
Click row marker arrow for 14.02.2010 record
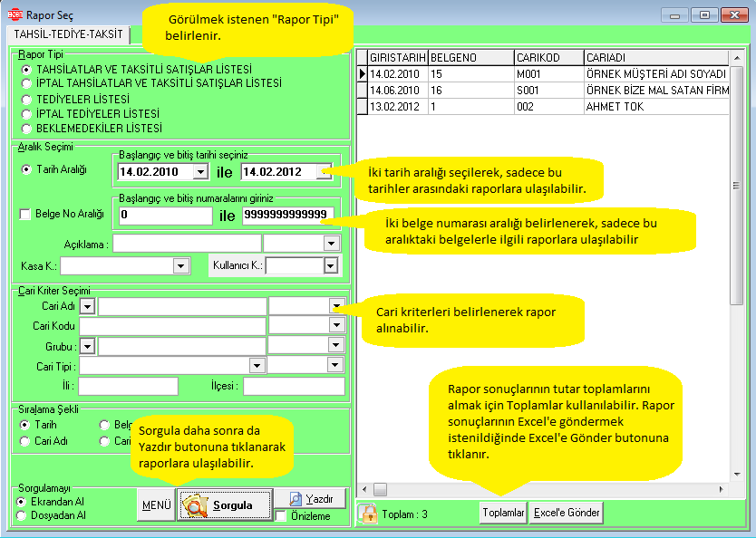pyautogui.click(x=362, y=73)
